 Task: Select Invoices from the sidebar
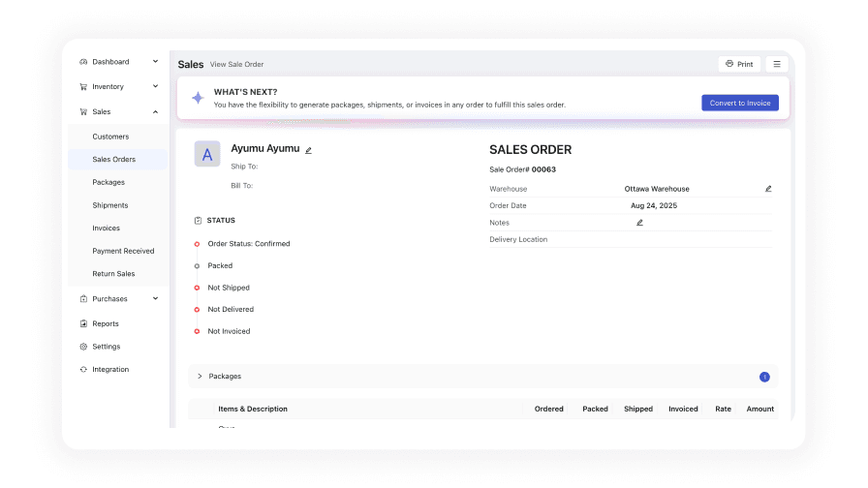click(107, 229)
